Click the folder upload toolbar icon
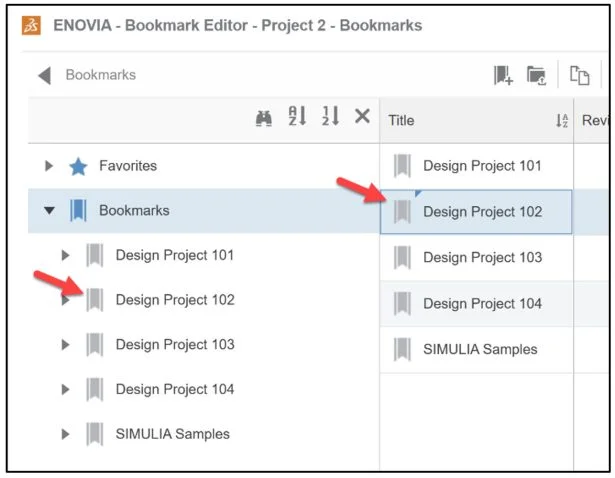This screenshot has width=615, height=478. [537, 75]
